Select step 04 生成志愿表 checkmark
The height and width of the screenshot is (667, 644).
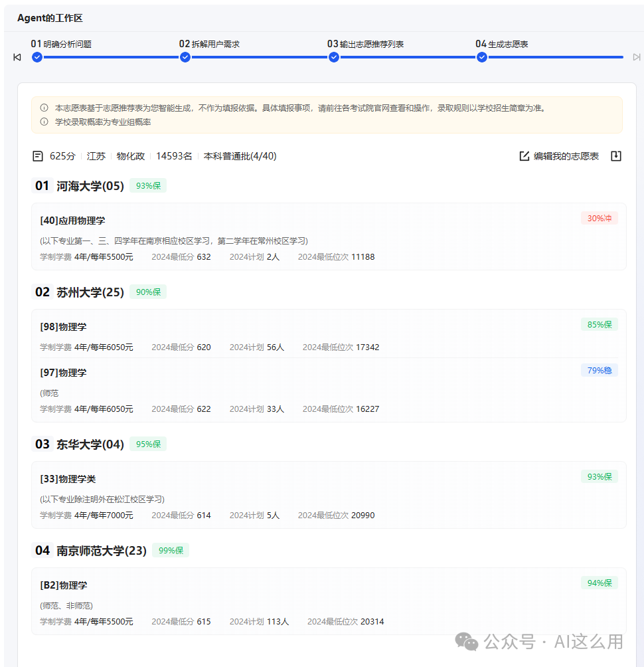click(x=482, y=57)
